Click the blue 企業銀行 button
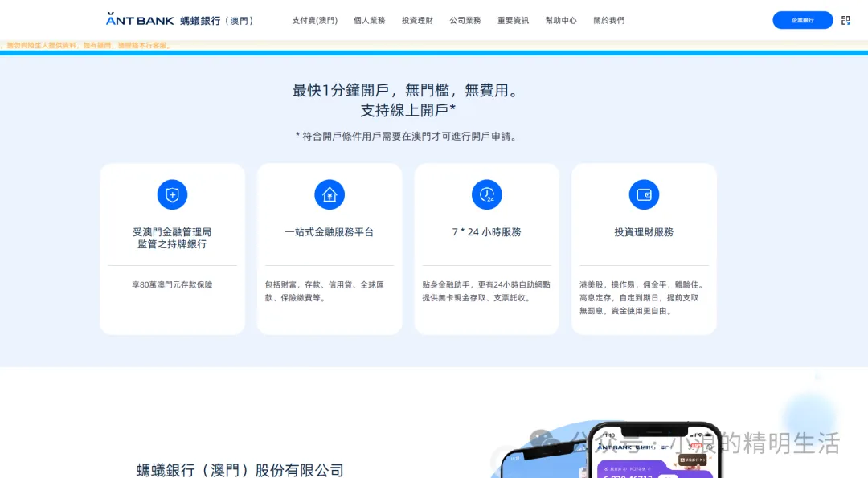 pos(803,20)
